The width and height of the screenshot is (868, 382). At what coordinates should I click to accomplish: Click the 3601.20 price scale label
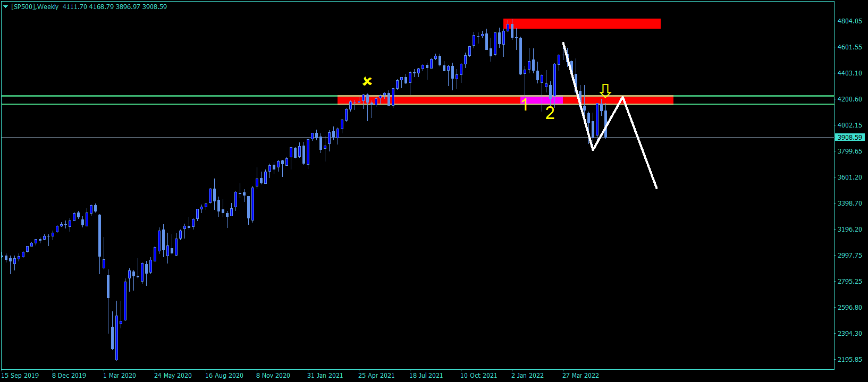coord(849,177)
